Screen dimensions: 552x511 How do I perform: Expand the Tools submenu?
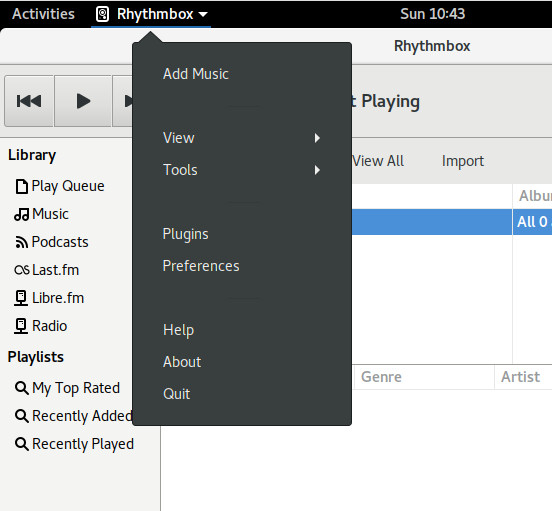click(242, 170)
